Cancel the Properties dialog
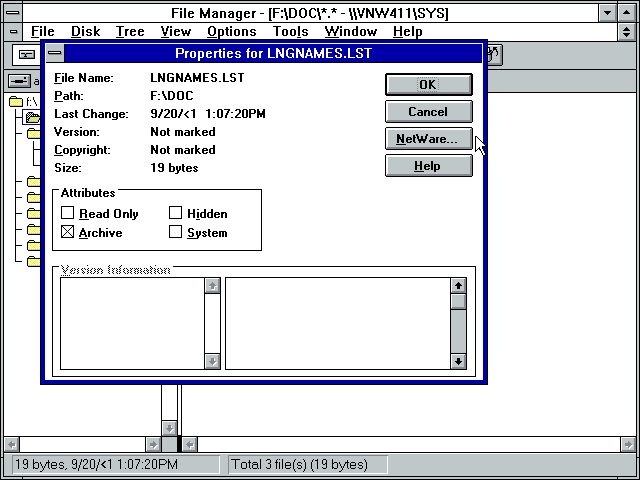Screen dimensions: 640x480 (x=429, y=111)
